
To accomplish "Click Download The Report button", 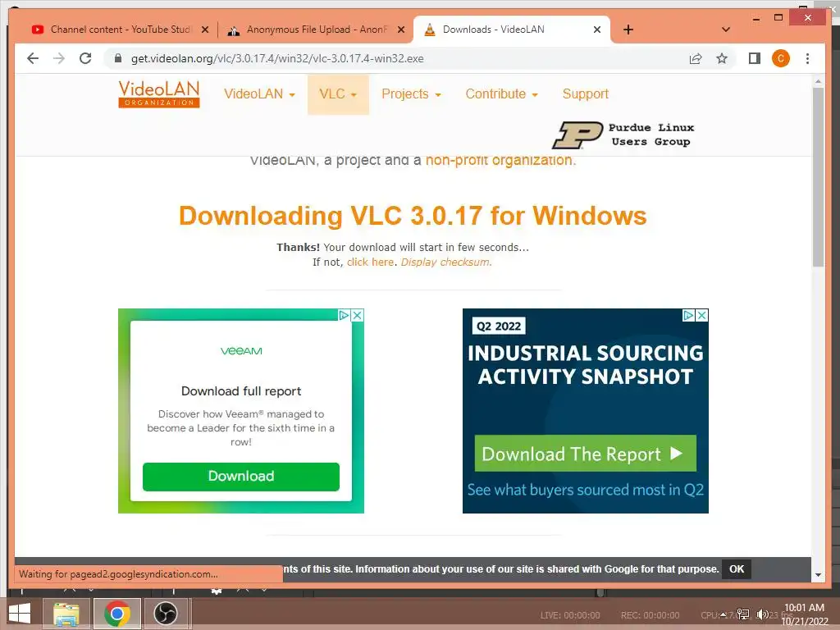I will point(585,454).
